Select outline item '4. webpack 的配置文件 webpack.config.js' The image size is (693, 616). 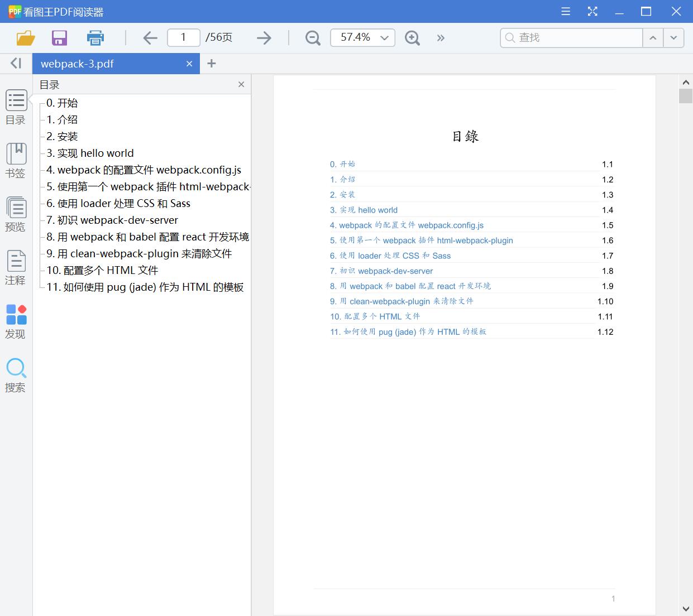coord(144,170)
